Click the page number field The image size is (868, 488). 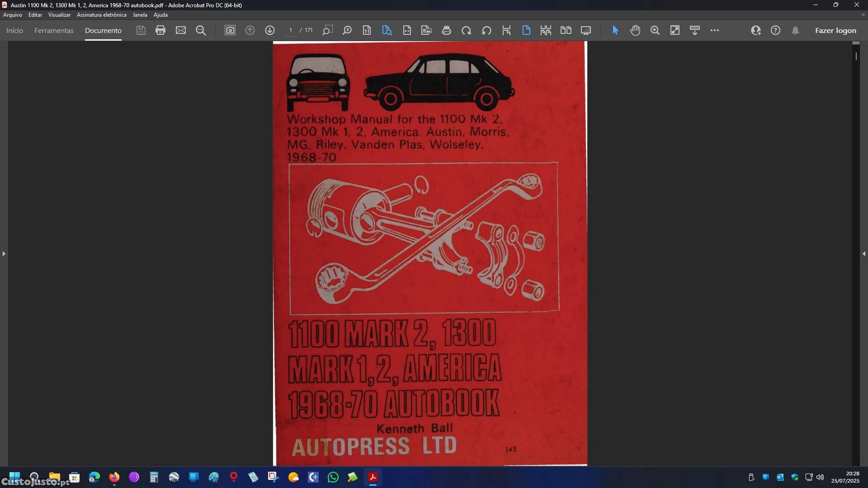click(290, 30)
